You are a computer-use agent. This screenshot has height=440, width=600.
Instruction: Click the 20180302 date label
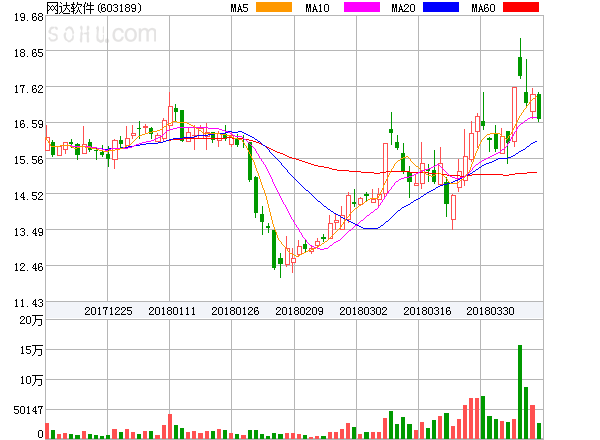(x=363, y=311)
